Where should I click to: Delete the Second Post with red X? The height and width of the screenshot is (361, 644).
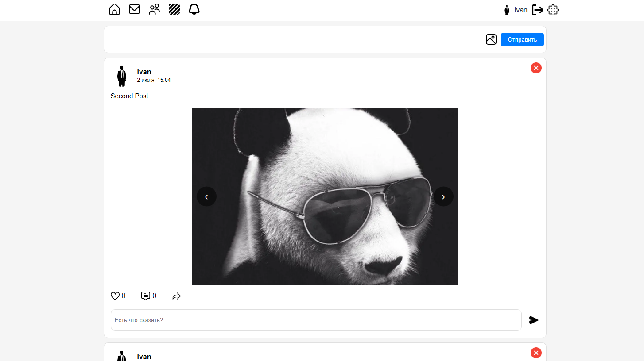click(536, 68)
